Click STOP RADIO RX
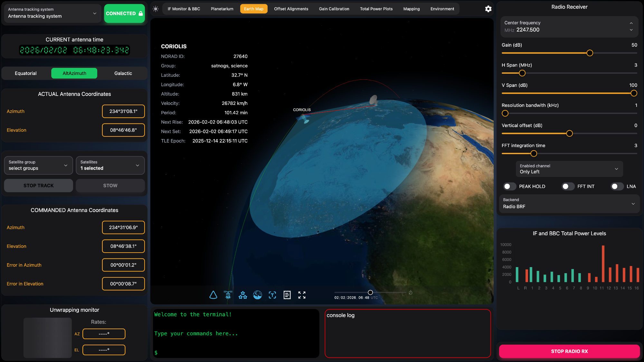This screenshot has height=362, width=644. click(x=569, y=351)
